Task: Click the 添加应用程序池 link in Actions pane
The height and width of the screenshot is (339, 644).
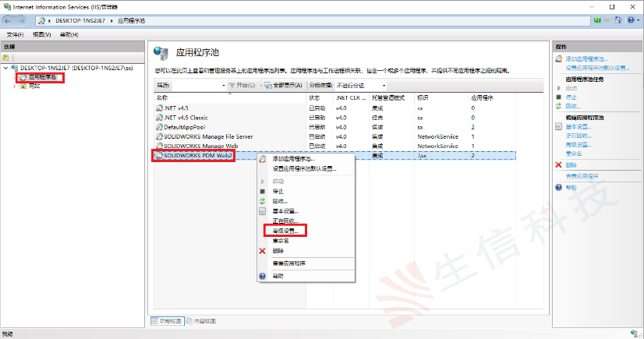Action: pyautogui.click(x=586, y=59)
